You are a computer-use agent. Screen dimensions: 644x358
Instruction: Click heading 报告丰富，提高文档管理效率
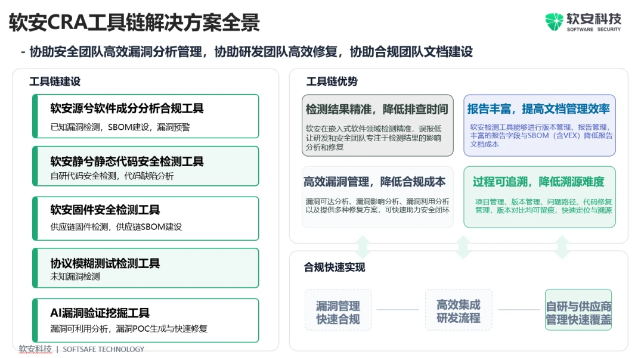coord(538,108)
